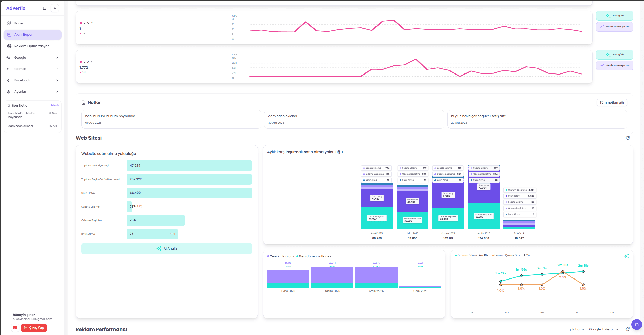644x335 pixels.
Task: Refresh the Web Sitesi section
Action: (x=628, y=138)
